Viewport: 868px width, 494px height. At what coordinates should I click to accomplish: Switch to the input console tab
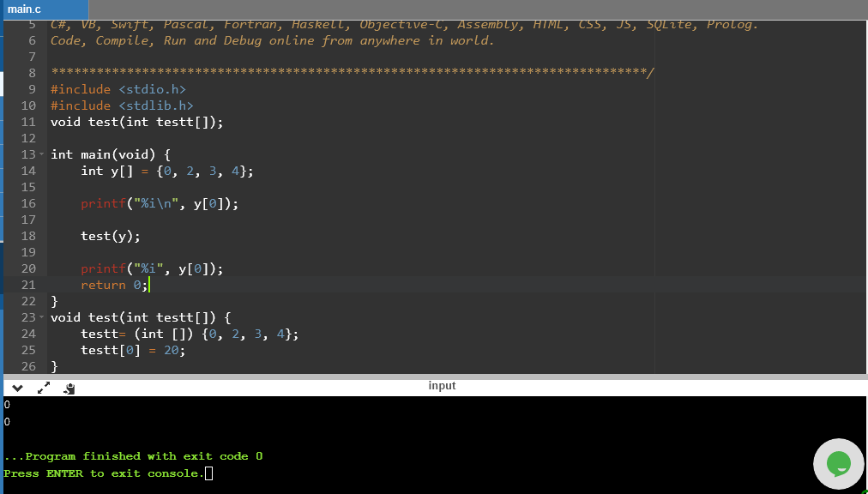click(x=442, y=386)
